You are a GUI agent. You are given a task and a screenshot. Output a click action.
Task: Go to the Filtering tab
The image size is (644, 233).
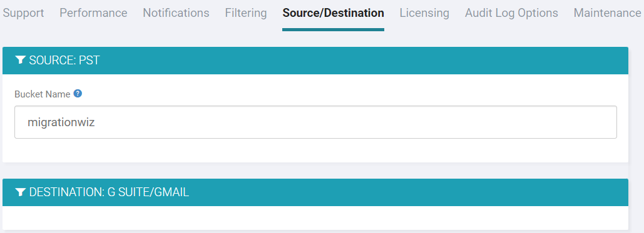245,12
